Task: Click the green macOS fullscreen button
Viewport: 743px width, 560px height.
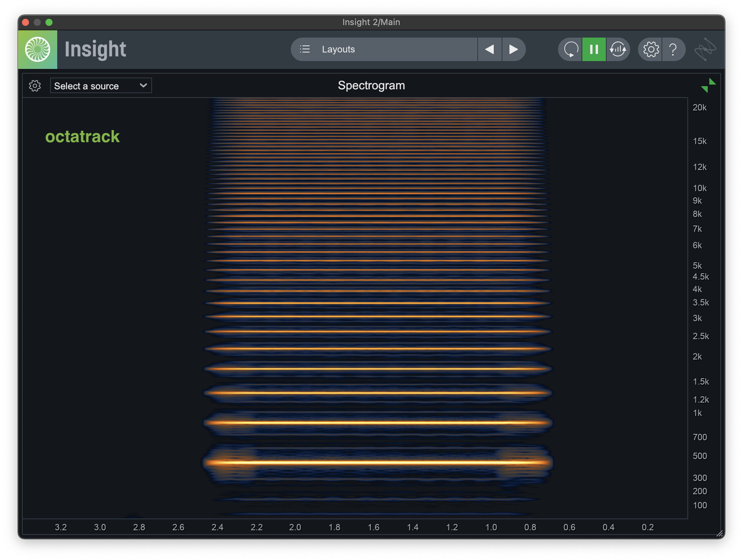Action: pos(49,22)
